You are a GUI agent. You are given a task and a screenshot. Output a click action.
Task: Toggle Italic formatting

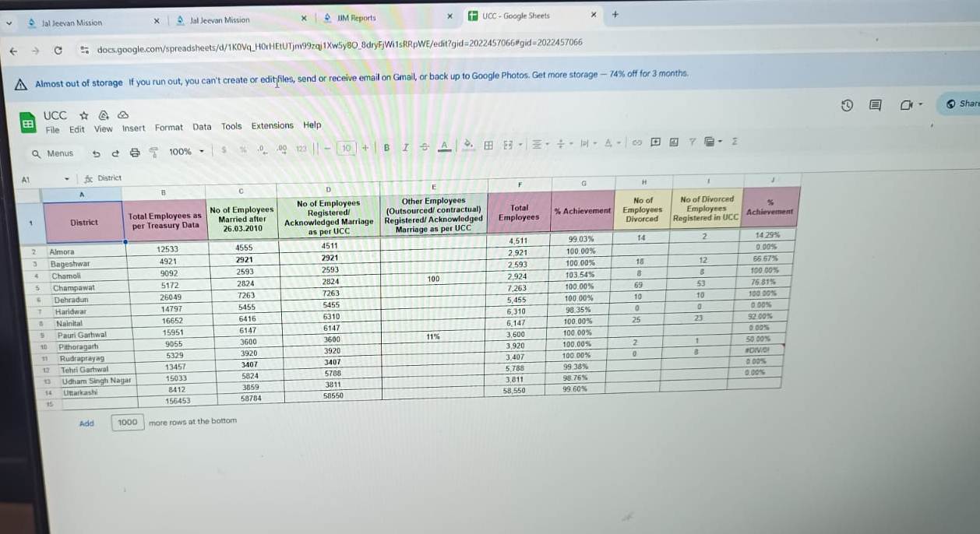click(x=405, y=148)
